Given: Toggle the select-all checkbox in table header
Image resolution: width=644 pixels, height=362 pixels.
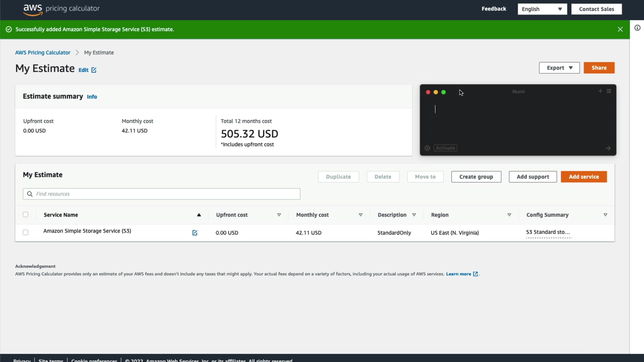Looking at the screenshot, I should [25, 215].
